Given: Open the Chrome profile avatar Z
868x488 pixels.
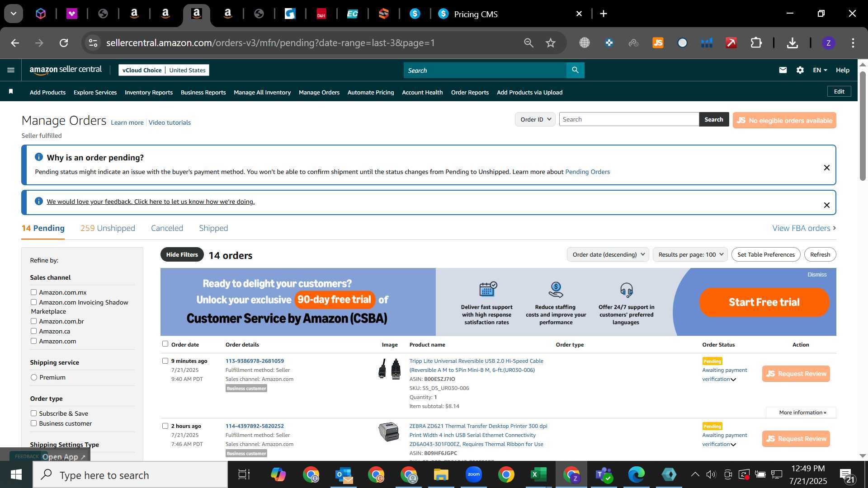Looking at the screenshot, I should tap(828, 43).
